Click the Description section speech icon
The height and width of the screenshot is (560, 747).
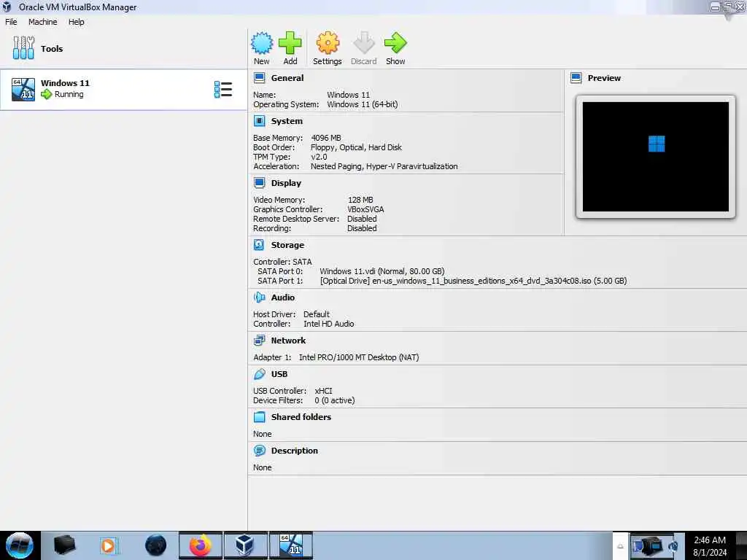tap(259, 451)
